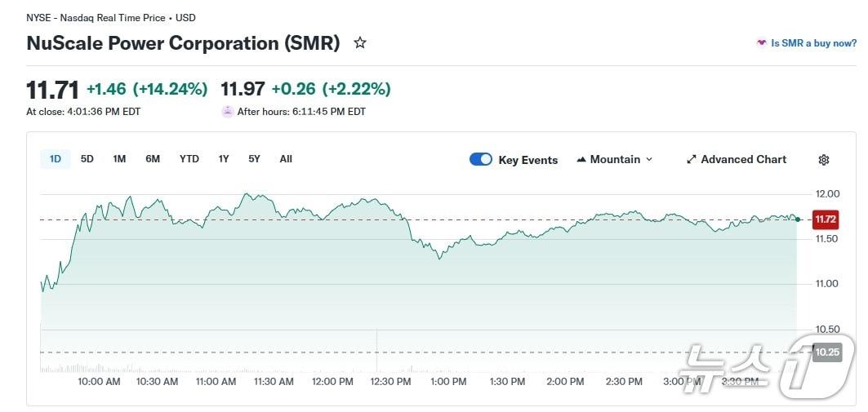868x412 pixels.
Task: Show the YTD chart range
Action: point(189,159)
